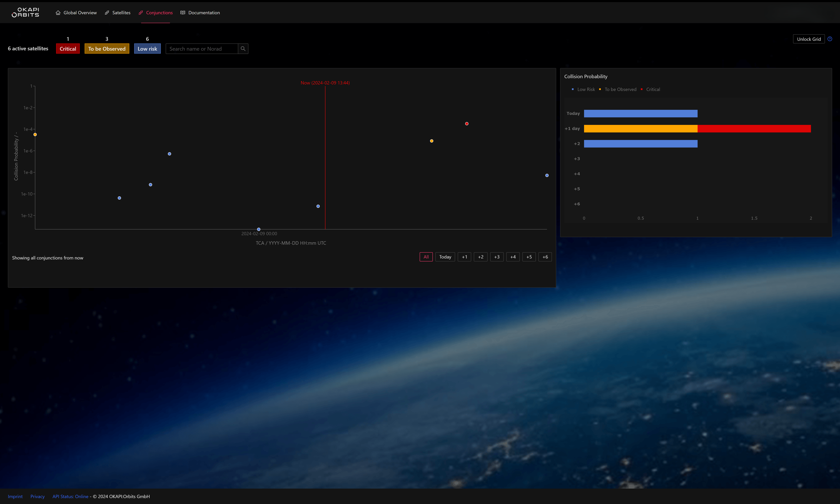Viewport: 840px width, 504px height.
Task: Open the Global Overview home icon
Action: (58, 13)
